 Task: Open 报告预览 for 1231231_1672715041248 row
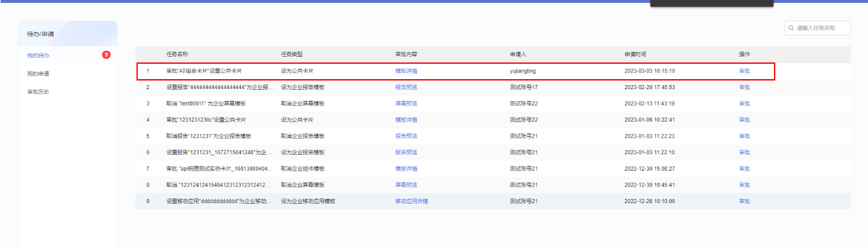tap(406, 152)
